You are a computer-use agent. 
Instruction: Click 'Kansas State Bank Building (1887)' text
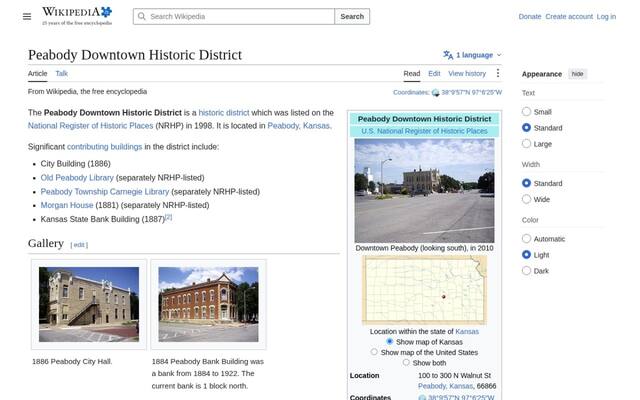pyautogui.click(x=102, y=219)
